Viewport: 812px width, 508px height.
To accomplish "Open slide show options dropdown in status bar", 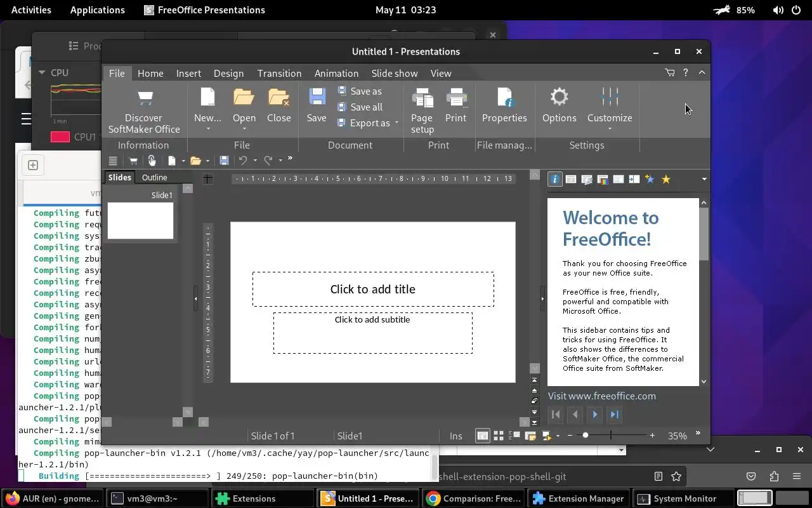I will (x=558, y=436).
